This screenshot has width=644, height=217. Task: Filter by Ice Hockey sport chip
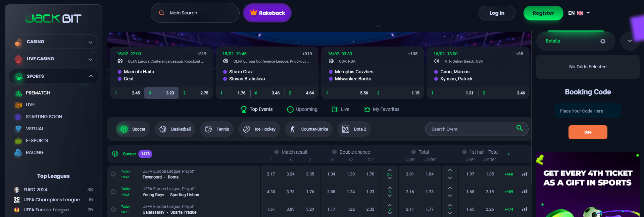[259, 129]
